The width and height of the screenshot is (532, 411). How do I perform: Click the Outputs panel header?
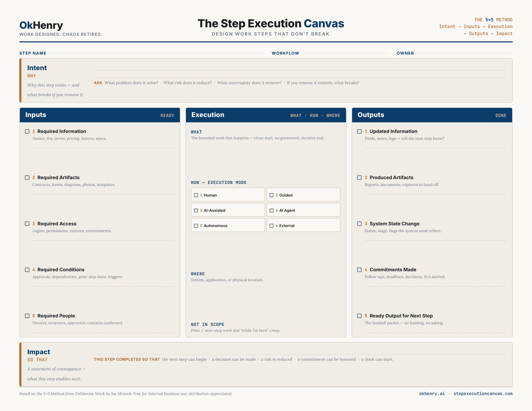coord(432,115)
